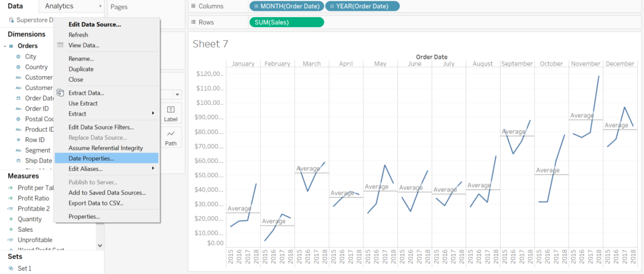Viewport: 644px width, 274px height.
Task: Switch to the Analytics tab
Action: coord(59,6)
